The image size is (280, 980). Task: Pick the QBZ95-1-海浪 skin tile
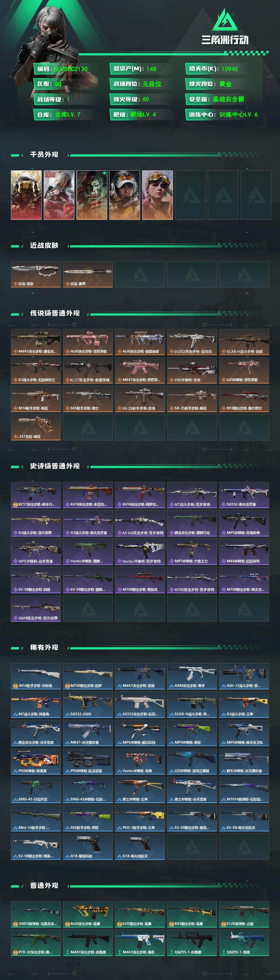tap(244, 943)
